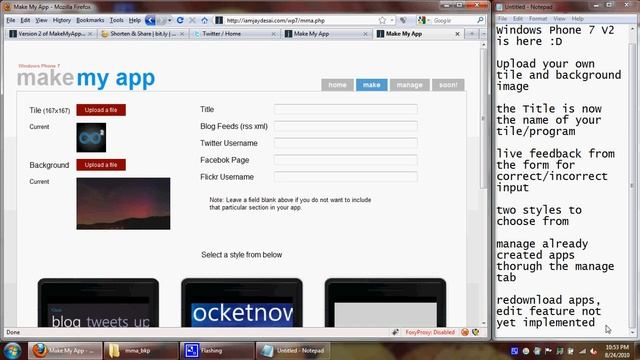The width and height of the screenshot is (640, 360).
Task: Close the Twitter / Home tab
Action: [274, 34]
